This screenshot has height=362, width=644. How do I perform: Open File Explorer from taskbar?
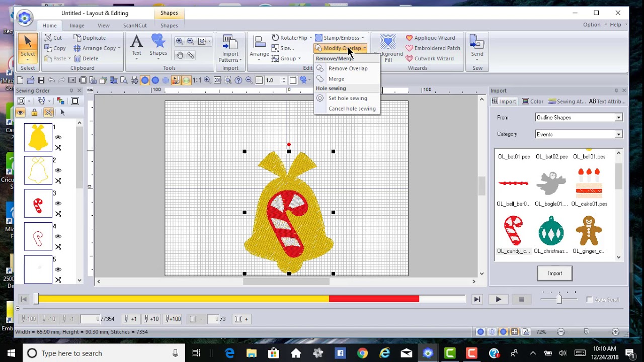pyautogui.click(x=252, y=353)
